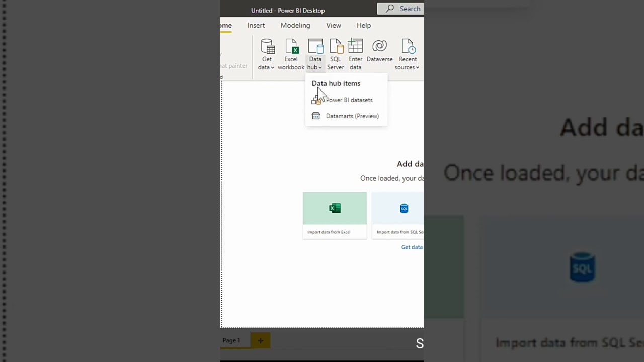Follow the Get data link
This screenshot has width=644, height=362.
[x=412, y=247]
